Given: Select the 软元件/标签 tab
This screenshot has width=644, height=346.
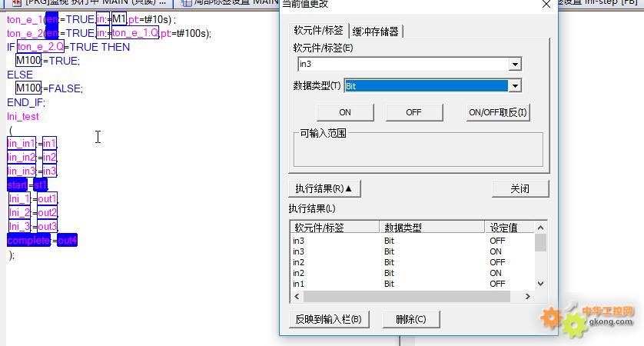Looking at the screenshot, I should tap(319, 31).
